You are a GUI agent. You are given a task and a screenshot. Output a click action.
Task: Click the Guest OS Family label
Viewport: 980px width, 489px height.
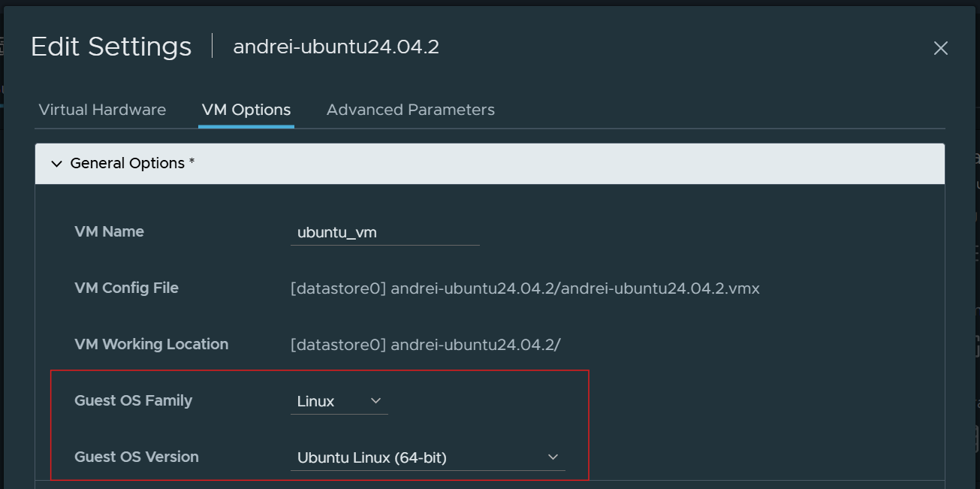click(x=133, y=401)
